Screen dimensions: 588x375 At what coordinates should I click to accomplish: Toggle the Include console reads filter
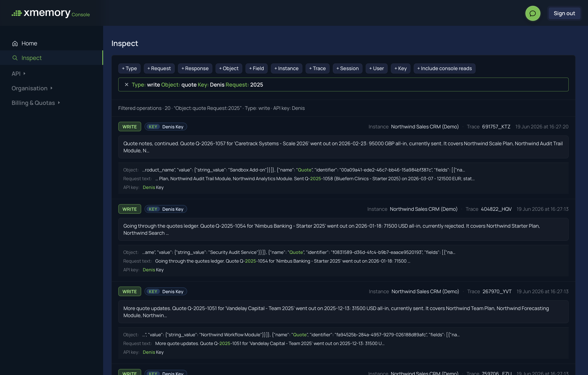444,68
